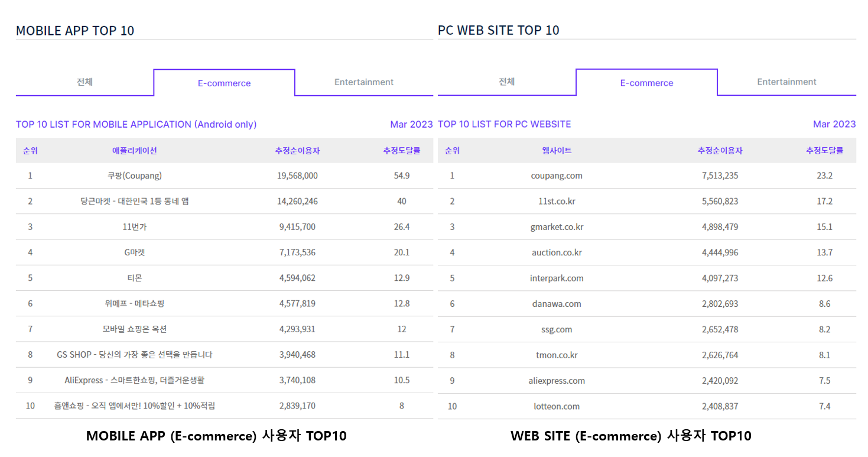
Task: Click the user count 7,513,235
Action: 720,176
